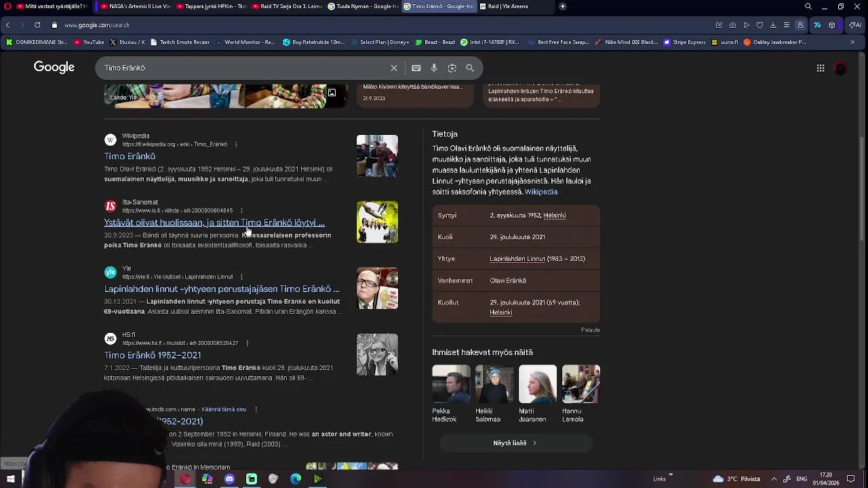Screen dimensions: 868x488
Task: Clear the Google search box text
Action: (394, 68)
